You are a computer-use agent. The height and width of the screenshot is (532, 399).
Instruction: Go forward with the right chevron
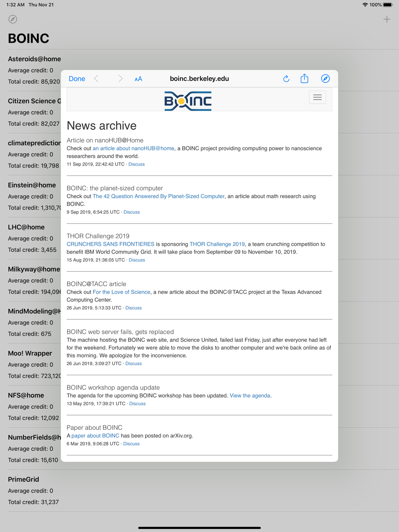coord(120,79)
